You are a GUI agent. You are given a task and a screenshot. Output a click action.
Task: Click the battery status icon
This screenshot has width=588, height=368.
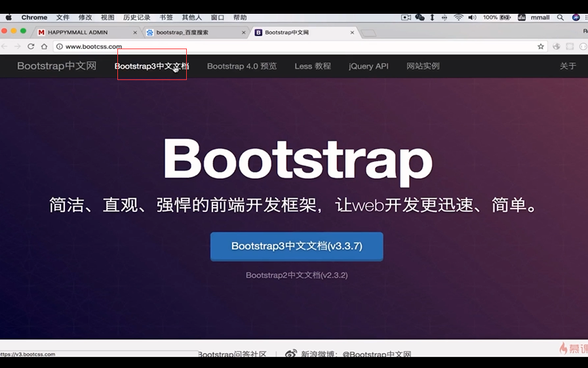pyautogui.click(x=505, y=17)
